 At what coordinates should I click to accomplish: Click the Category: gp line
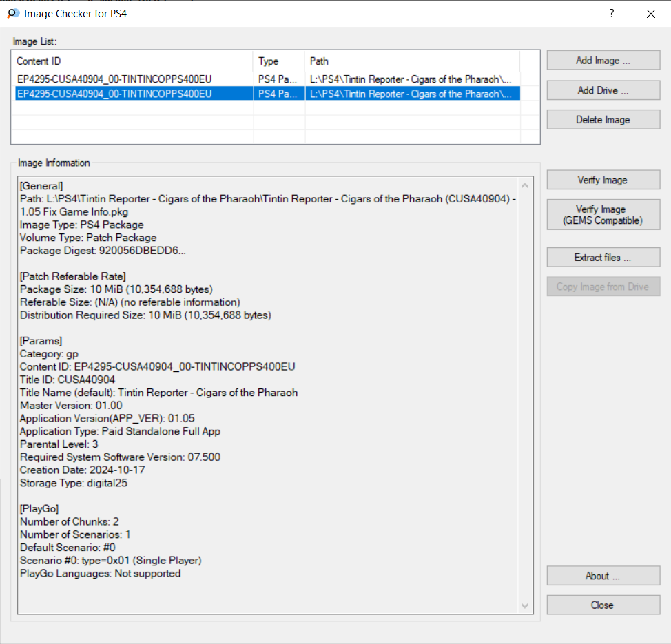click(49, 354)
